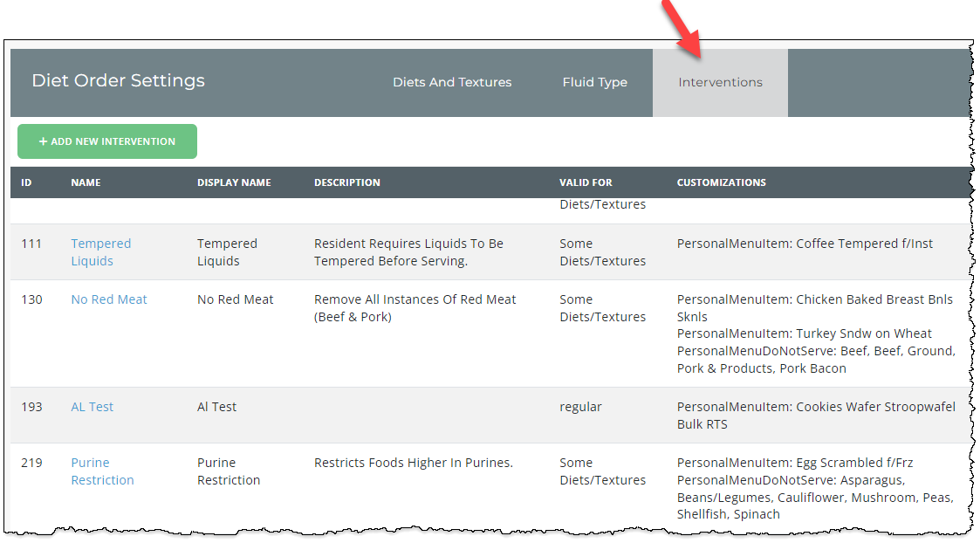This screenshot has height=543, width=980.
Task: Open the No Red Meat intervention link
Action: pos(109,299)
